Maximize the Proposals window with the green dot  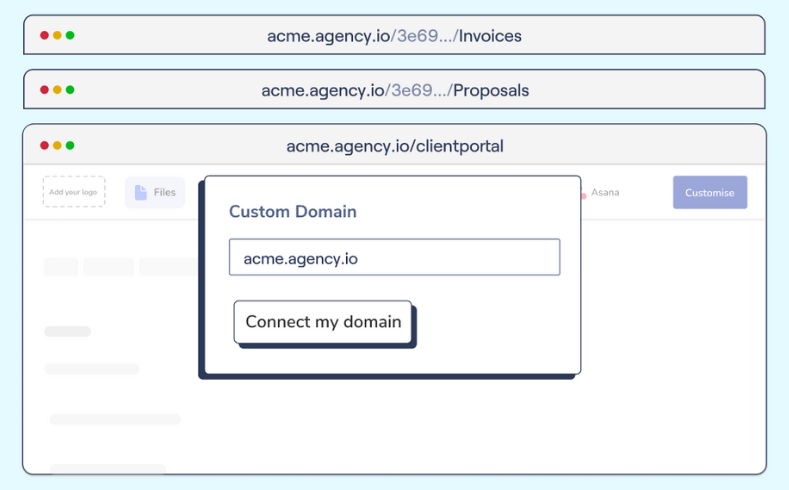(70, 90)
